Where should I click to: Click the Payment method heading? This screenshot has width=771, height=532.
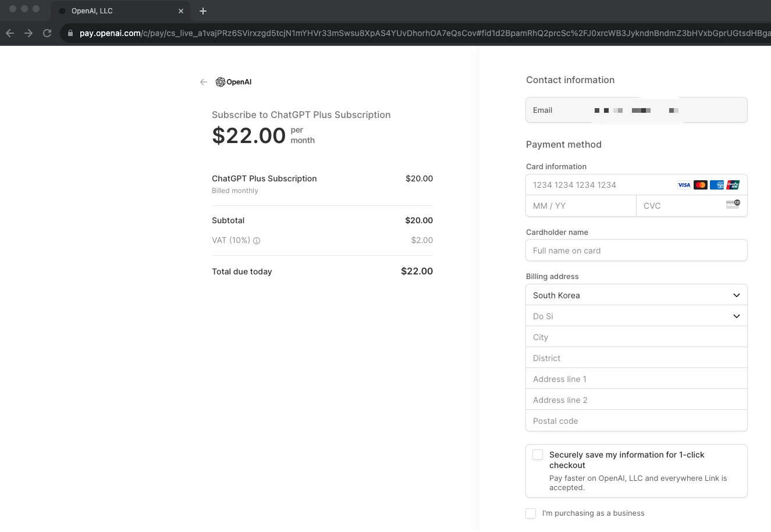(564, 144)
